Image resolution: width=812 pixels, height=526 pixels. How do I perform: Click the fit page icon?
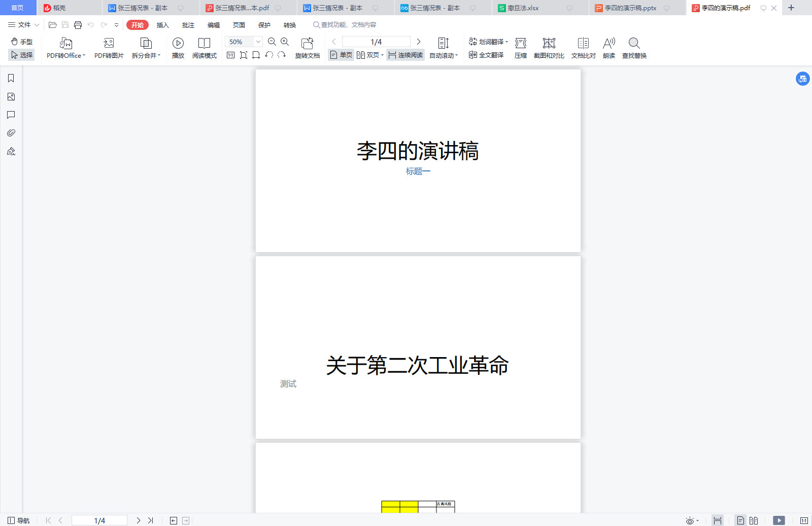pos(244,55)
